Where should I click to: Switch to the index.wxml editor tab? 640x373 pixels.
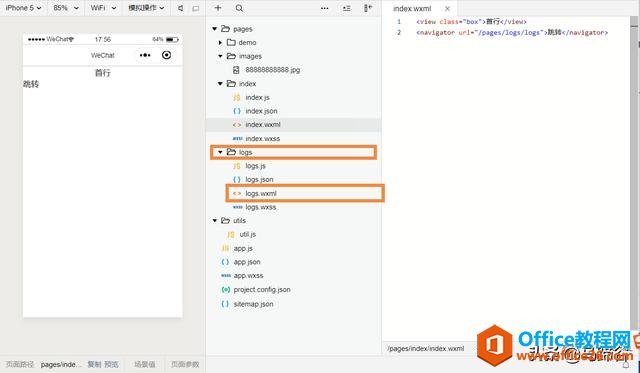pyautogui.click(x=412, y=9)
